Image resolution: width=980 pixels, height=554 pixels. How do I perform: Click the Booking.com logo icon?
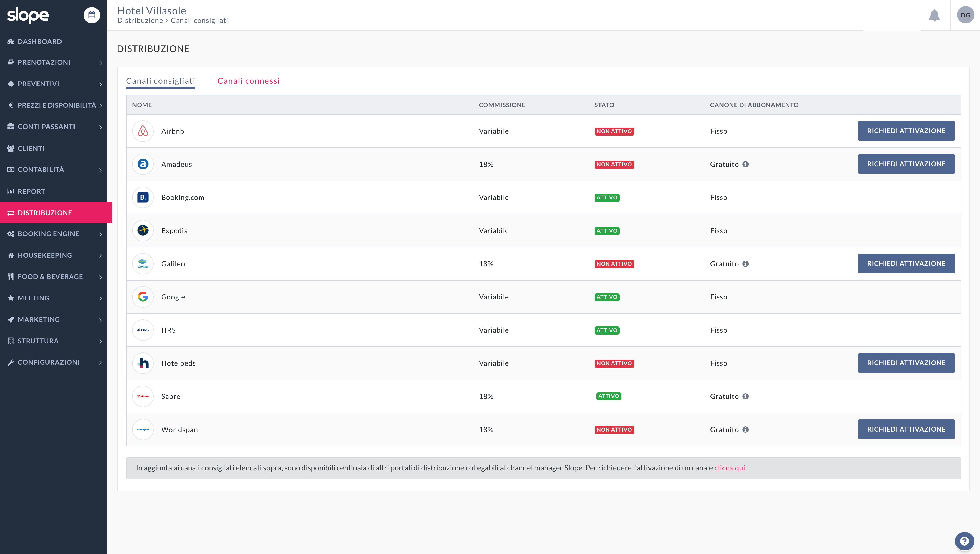click(143, 197)
